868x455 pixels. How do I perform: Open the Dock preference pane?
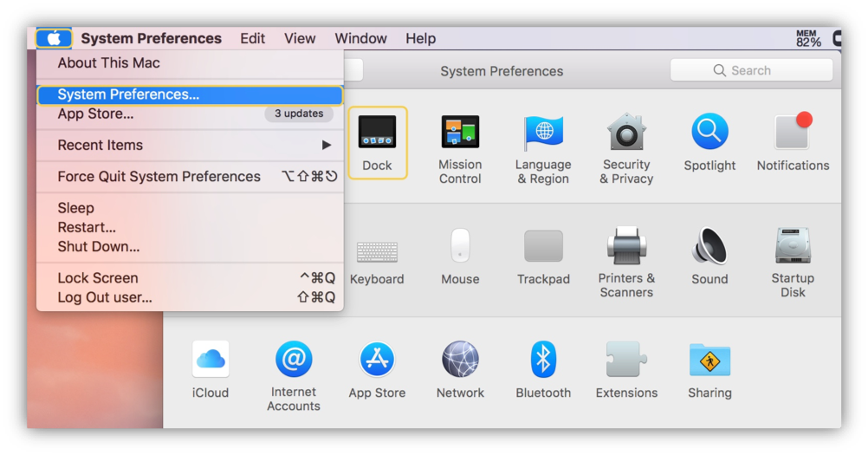377,142
